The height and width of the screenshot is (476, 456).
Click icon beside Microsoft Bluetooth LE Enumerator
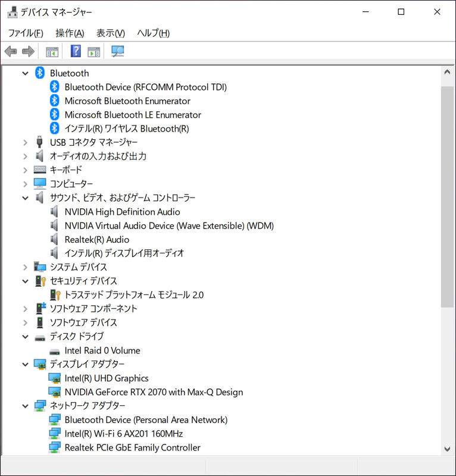pyautogui.click(x=54, y=114)
